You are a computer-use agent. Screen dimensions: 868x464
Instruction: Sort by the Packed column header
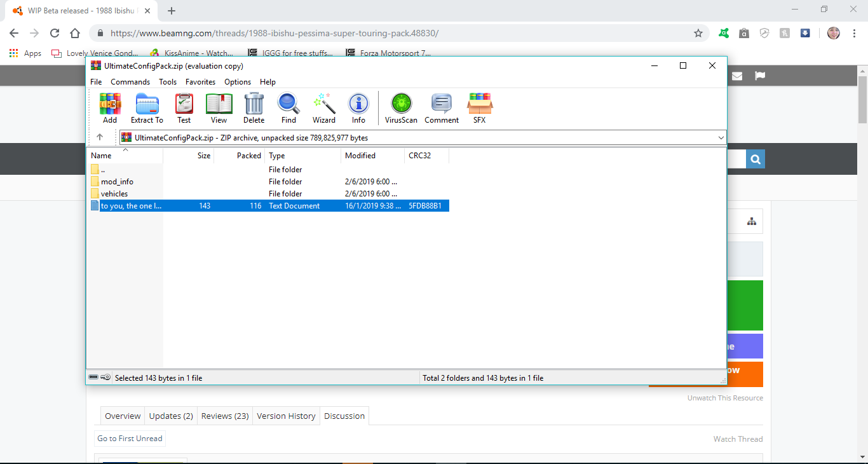pyautogui.click(x=240, y=156)
